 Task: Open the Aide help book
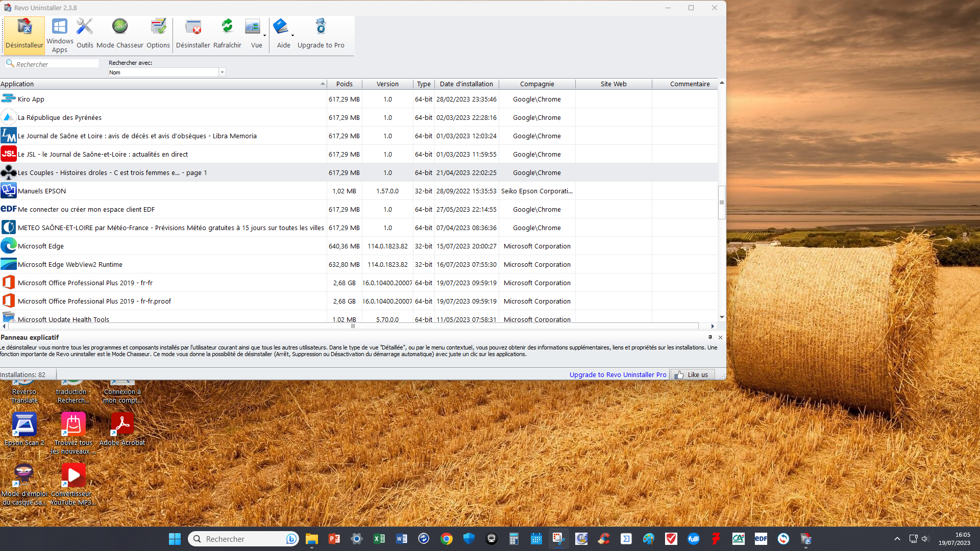(x=281, y=35)
